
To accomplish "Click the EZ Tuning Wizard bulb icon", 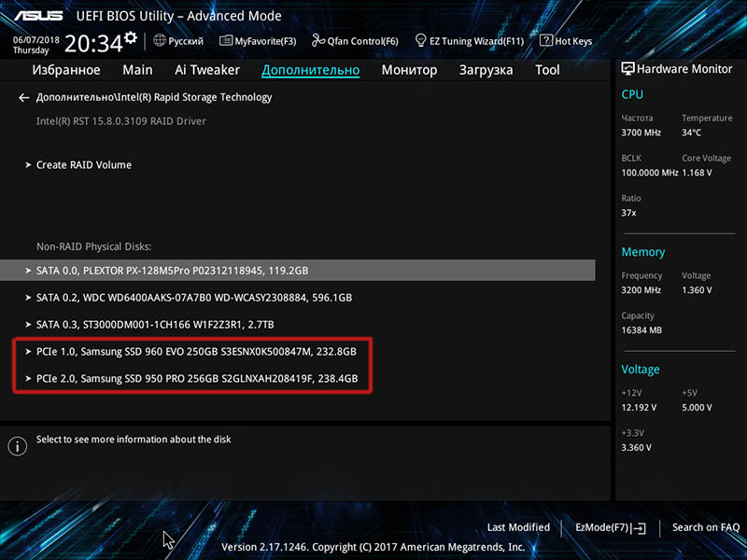I will pos(421,40).
